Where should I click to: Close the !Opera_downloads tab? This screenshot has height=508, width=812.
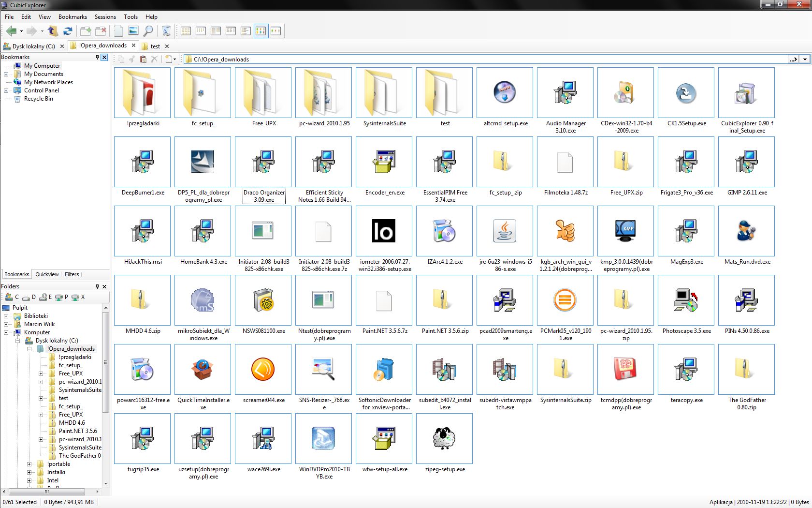(x=134, y=45)
